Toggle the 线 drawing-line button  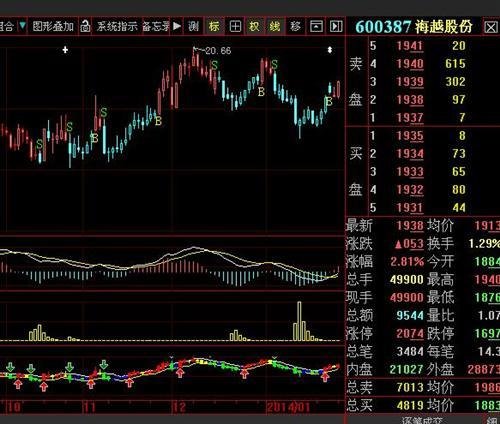point(275,26)
